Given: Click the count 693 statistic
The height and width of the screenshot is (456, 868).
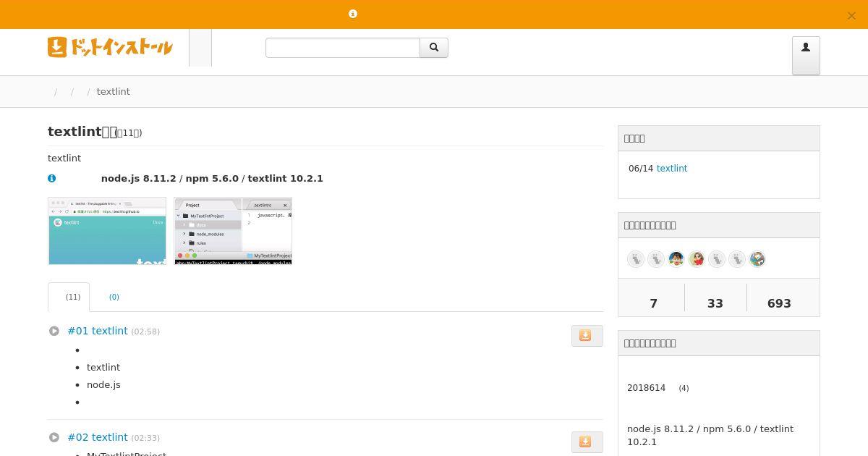Looking at the screenshot, I should [779, 303].
